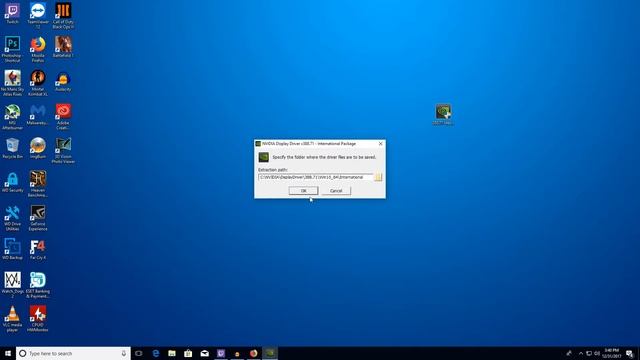Select the TeamViewer desktop shortcut
This screenshot has width=640, height=360.
coord(38,16)
